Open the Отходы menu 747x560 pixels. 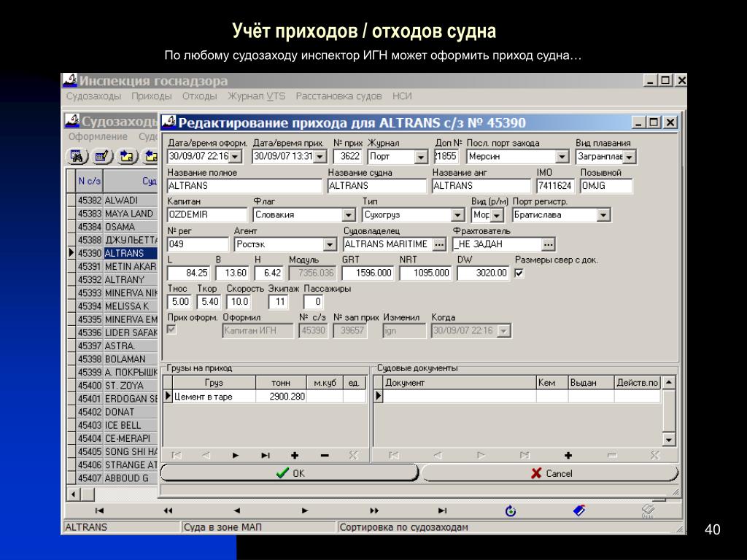coord(200,96)
